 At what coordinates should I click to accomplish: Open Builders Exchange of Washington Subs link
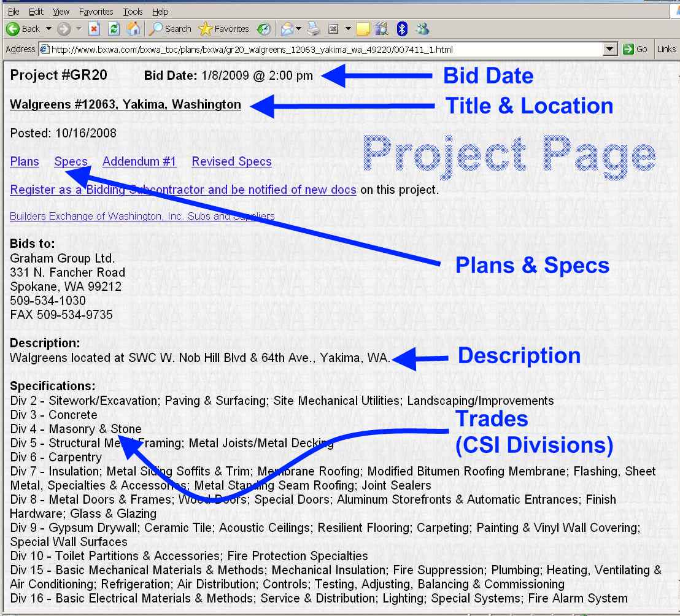[x=142, y=216]
